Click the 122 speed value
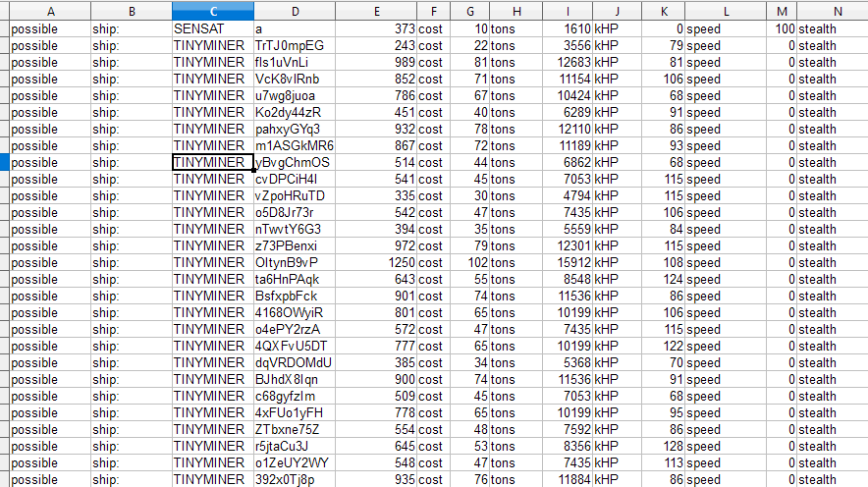 click(x=663, y=346)
